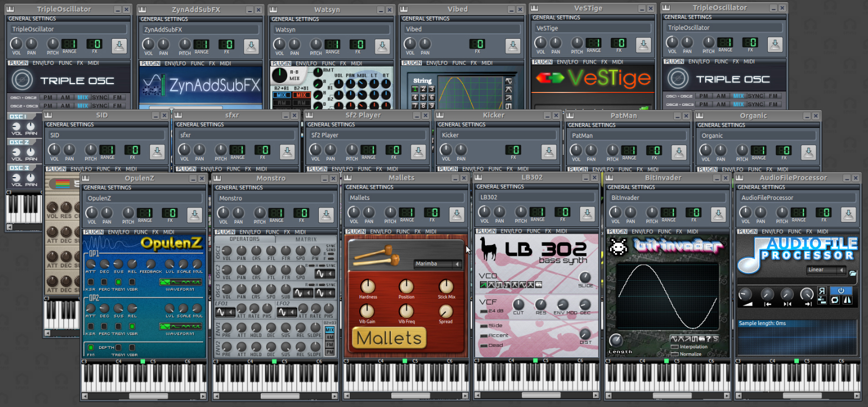
Task: Switch to ENV/LFO tab in OpulenZ
Action: pyautogui.click(x=120, y=232)
